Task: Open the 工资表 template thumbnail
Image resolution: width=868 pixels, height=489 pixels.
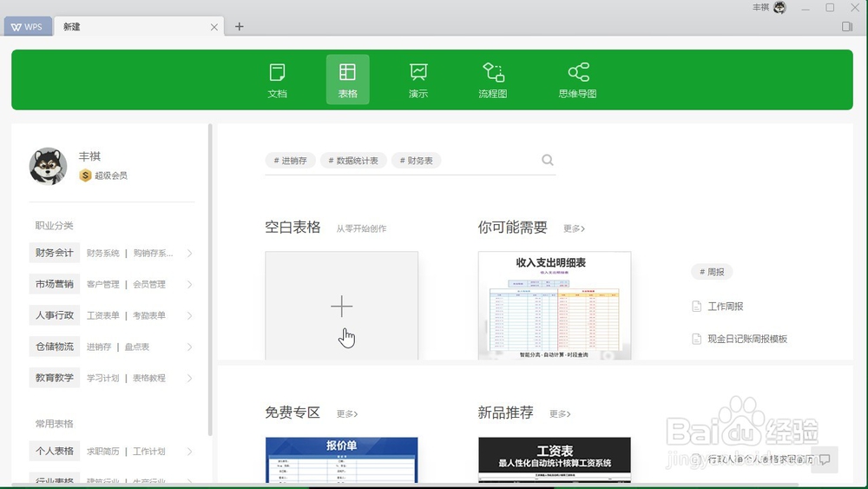Action: pyautogui.click(x=555, y=459)
